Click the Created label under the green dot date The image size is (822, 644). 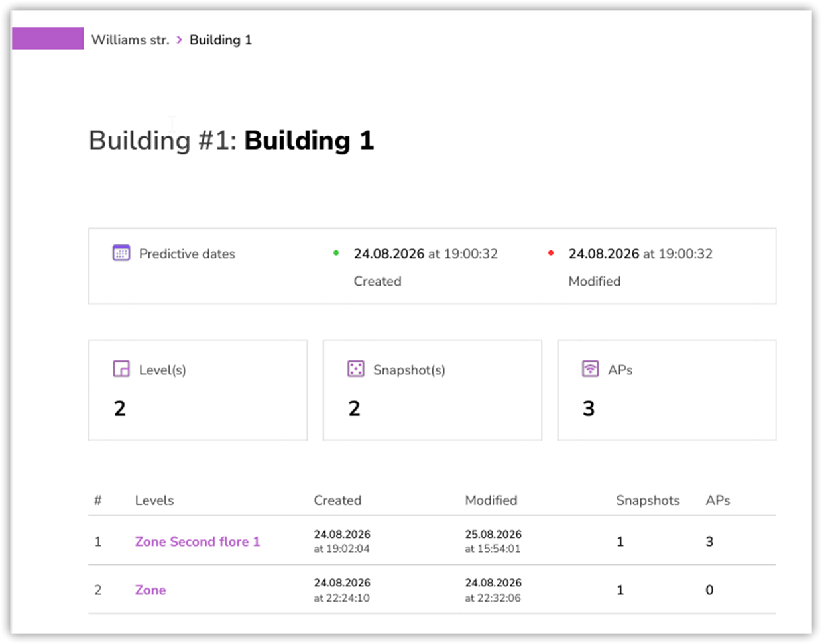coord(377,281)
